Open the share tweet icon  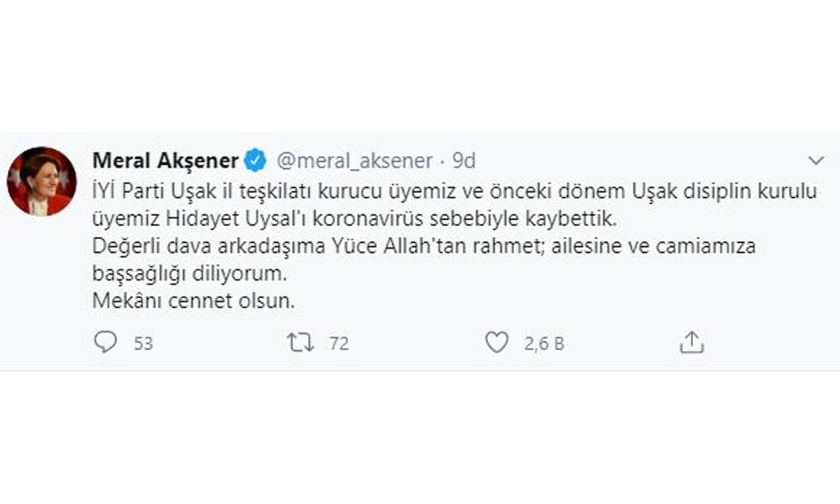[690, 342]
